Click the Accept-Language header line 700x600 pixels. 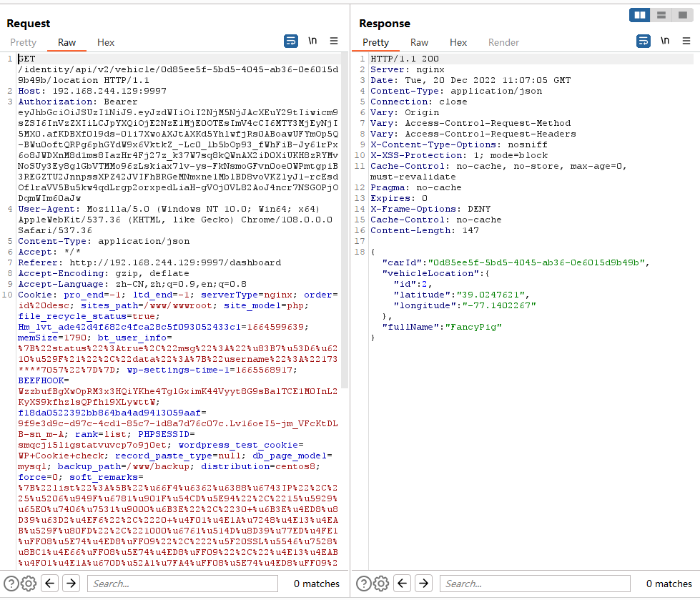click(132, 283)
